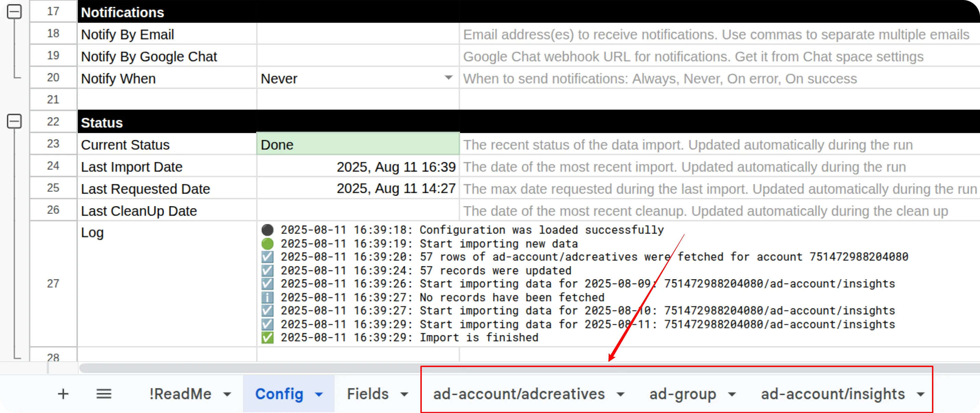This screenshot has width=980, height=413.
Task: Click the Email address(es) description cell
Action: [720, 34]
